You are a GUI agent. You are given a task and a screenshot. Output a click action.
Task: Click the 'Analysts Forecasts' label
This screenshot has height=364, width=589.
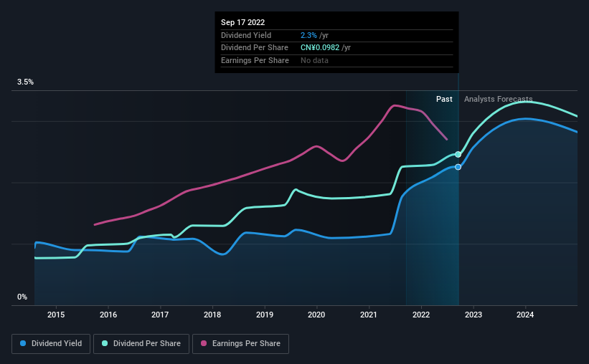498,99
